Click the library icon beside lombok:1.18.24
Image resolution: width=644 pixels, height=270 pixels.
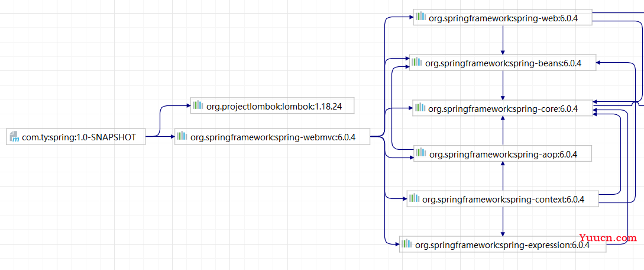(198, 105)
